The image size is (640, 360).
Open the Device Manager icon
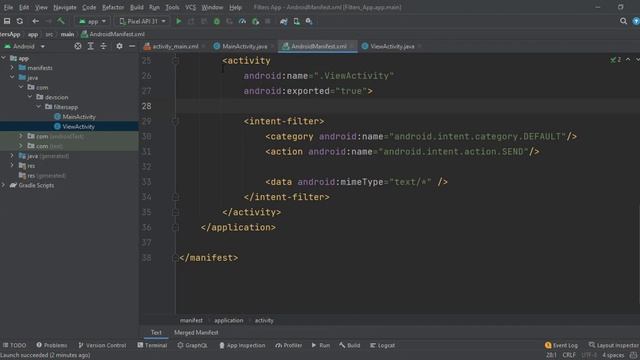297,21
